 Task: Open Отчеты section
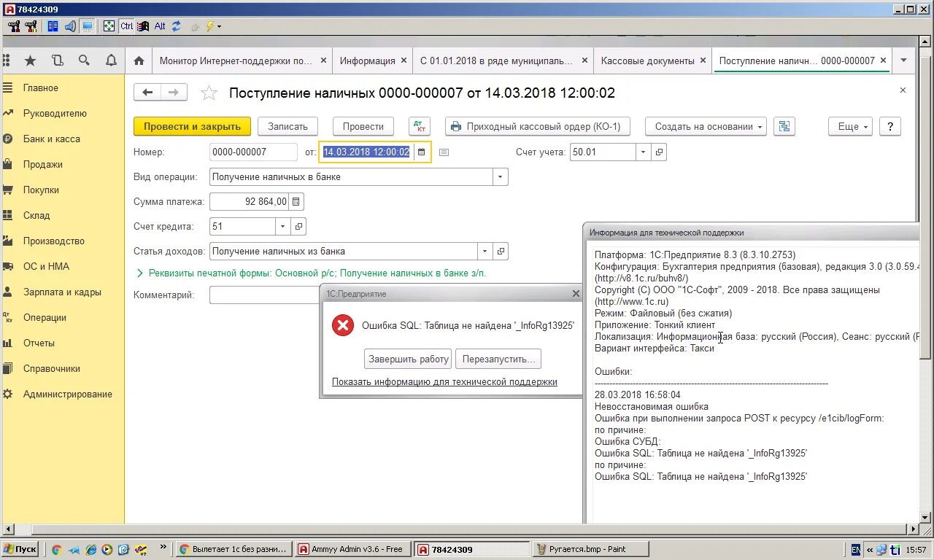(x=39, y=343)
